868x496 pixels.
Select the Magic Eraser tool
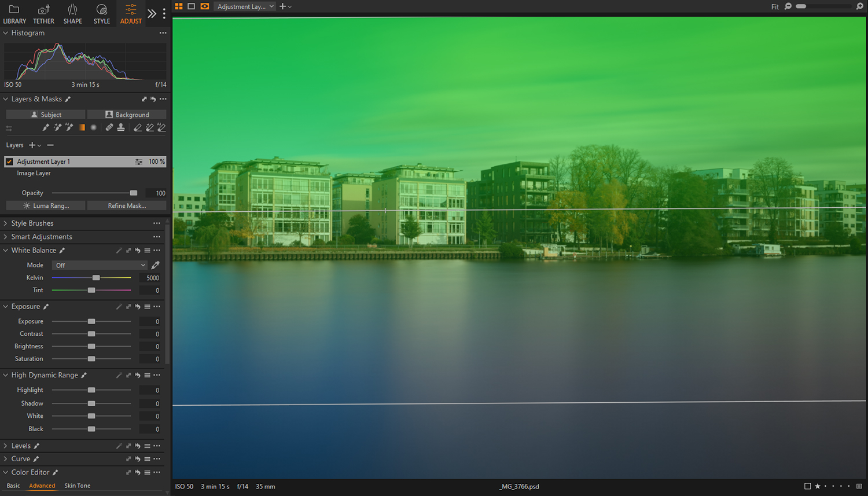click(x=150, y=127)
